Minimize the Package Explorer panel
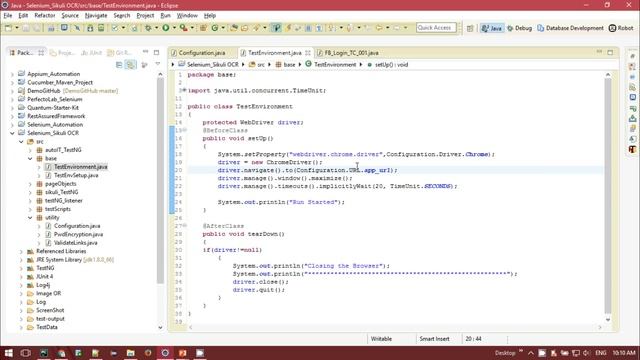The height and width of the screenshot is (360, 640). click(145, 52)
